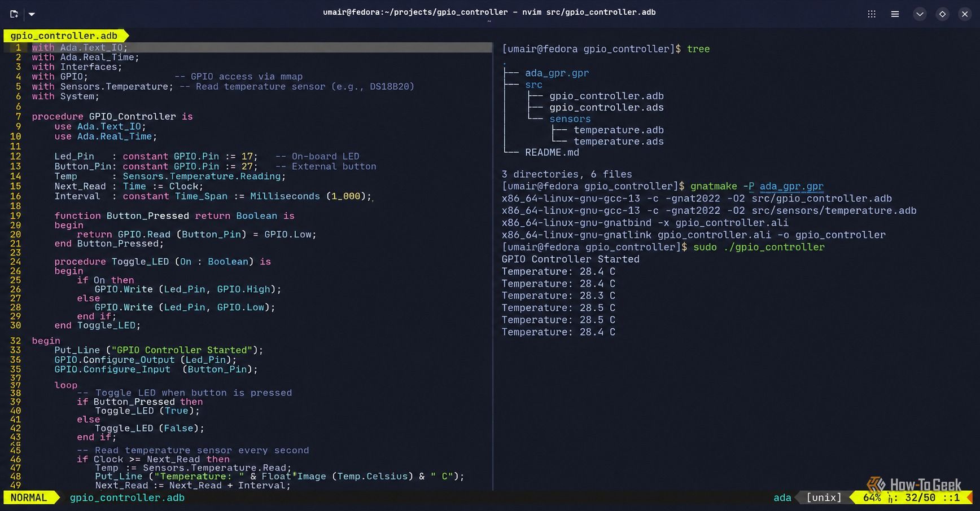Image resolution: width=980 pixels, height=511 pixels.
Task: Click gpio_controller.ads in the tree output
Action: point(606,107)
